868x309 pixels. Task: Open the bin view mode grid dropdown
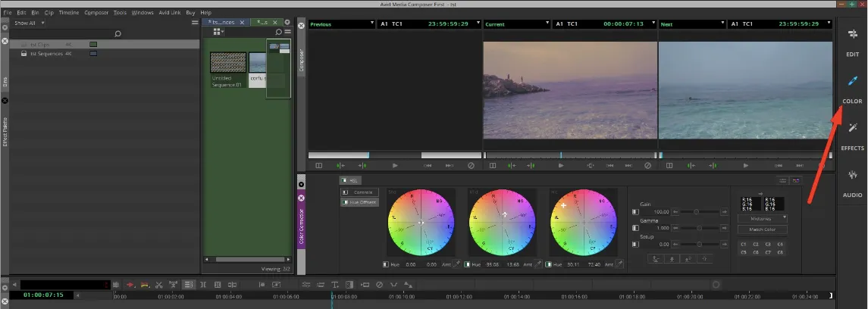pos(218,32)
